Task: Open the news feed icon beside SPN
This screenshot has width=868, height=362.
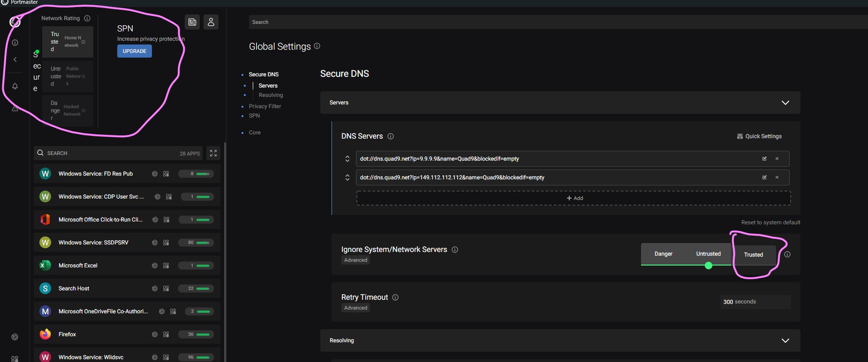Action: [x=192, y=22]
